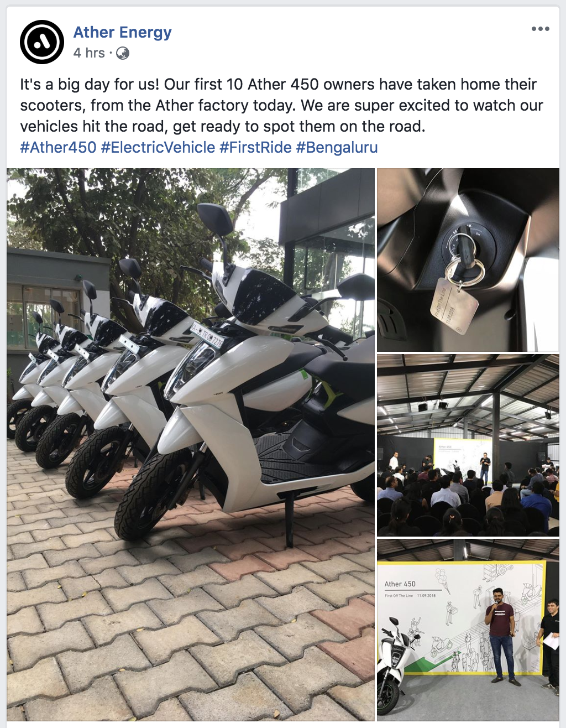
Task: Open the 4 hrs timestamp link
Action: [x=89, y=53]
